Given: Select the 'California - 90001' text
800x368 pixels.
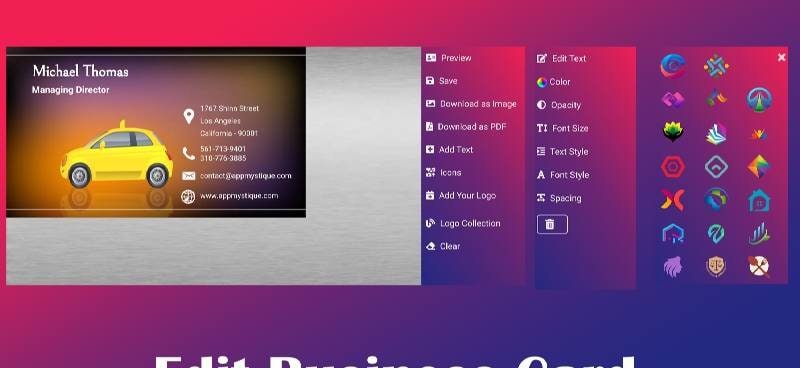Looking at the screenshot, I should (x=229, y=133).
